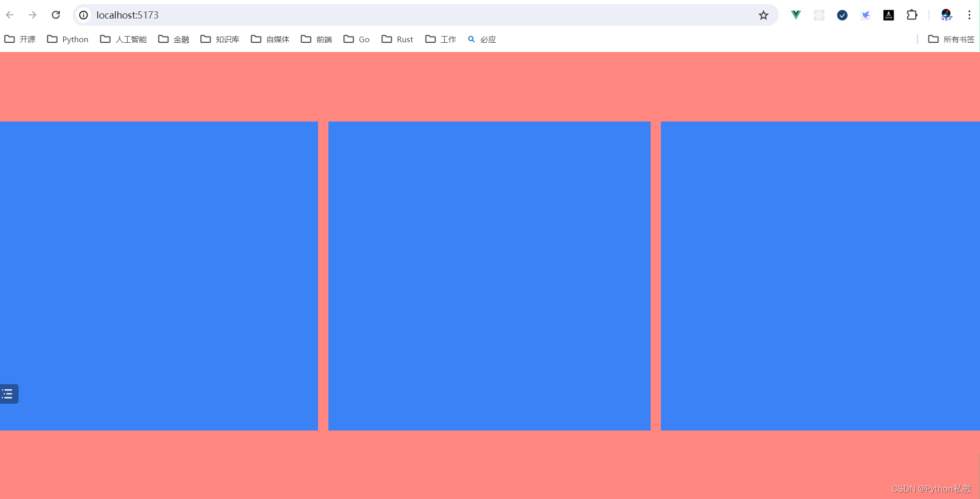
Task: Open the Go bookmark folder
Action: coord(357,39)
